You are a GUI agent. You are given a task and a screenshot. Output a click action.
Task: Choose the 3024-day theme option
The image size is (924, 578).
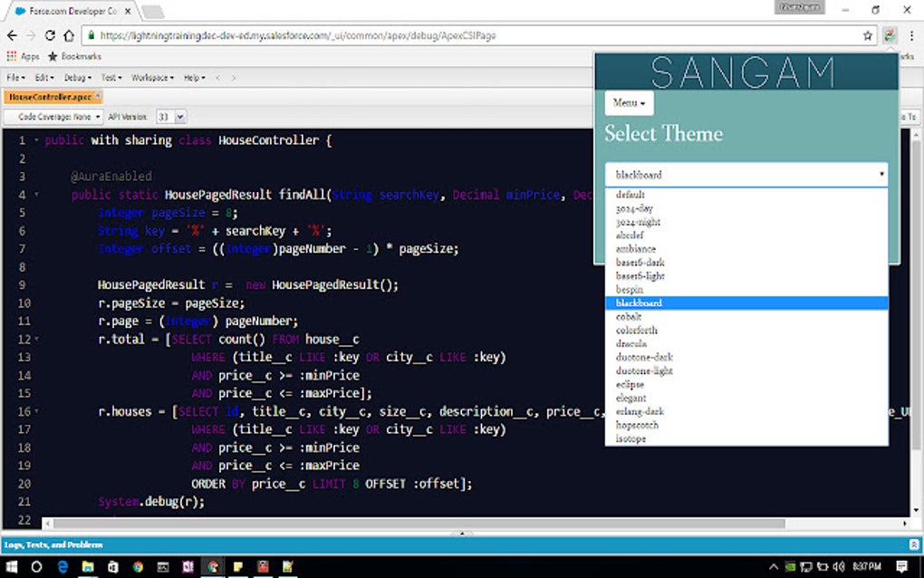746,208
